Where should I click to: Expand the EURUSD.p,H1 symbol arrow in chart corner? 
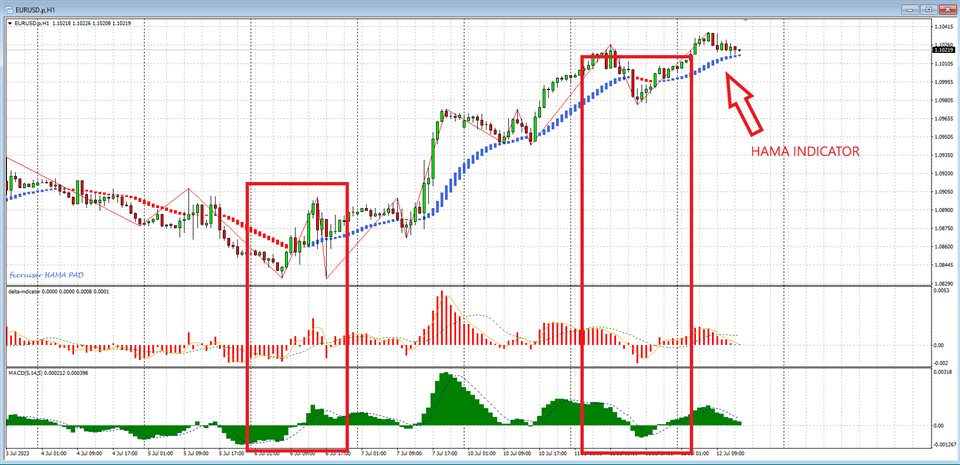pyautogui.click(x=10, y=23)
